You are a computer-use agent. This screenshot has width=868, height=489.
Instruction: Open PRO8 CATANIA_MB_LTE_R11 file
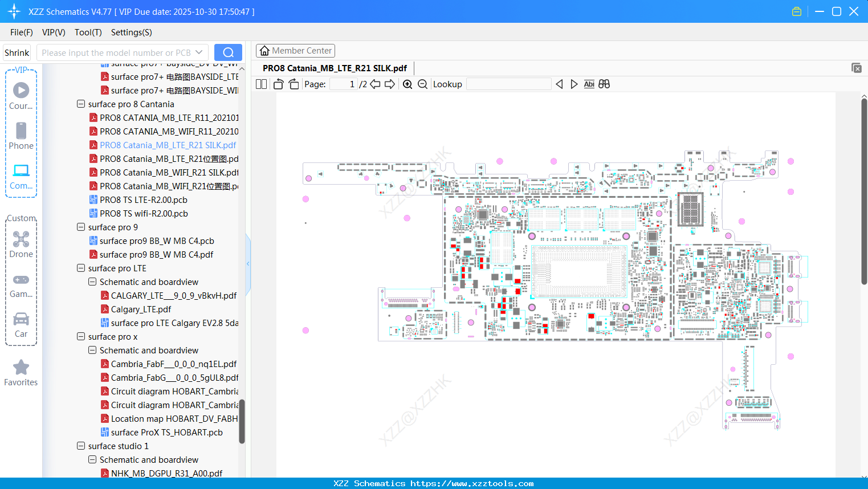coord(164,118)
